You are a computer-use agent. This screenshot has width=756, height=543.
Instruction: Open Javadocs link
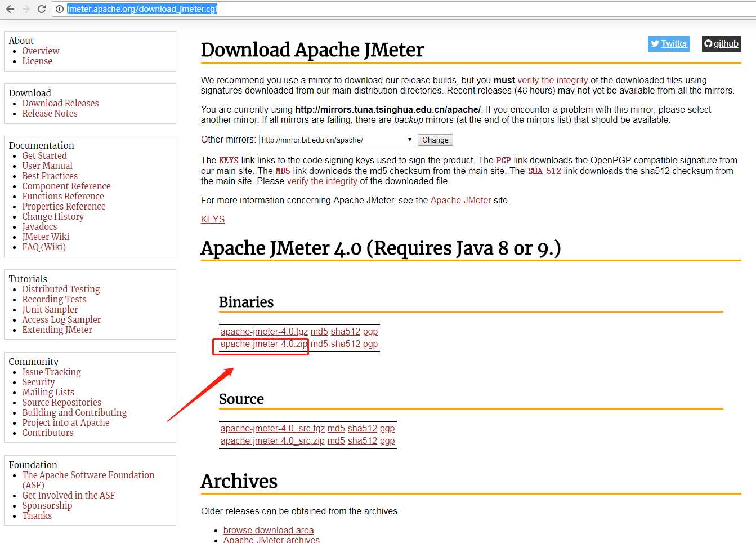tap(39, 226)
